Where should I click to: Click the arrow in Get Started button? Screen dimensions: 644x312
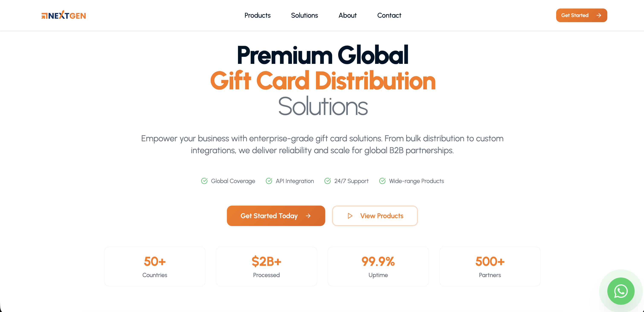pyautogui.click(x=599, y=16)
